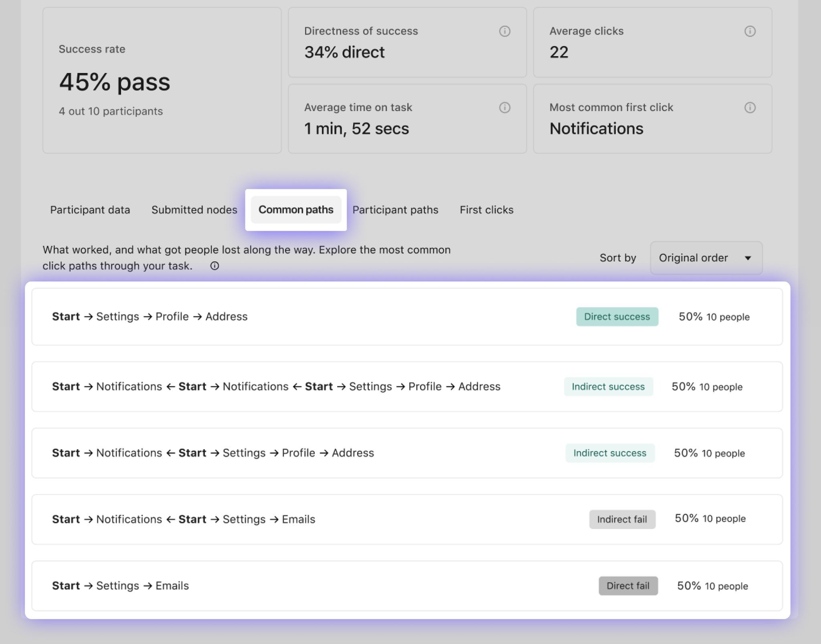Click the Direct fail badge
This screenshot has height=644, width=821.
(x=628, y=586)
